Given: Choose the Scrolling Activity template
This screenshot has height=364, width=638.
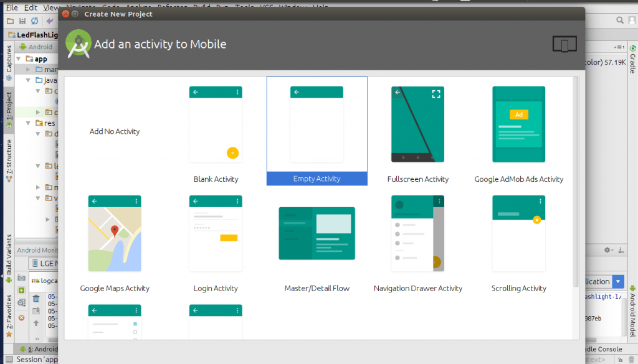Looking at the screenshot, I should (x=519, y=244).
